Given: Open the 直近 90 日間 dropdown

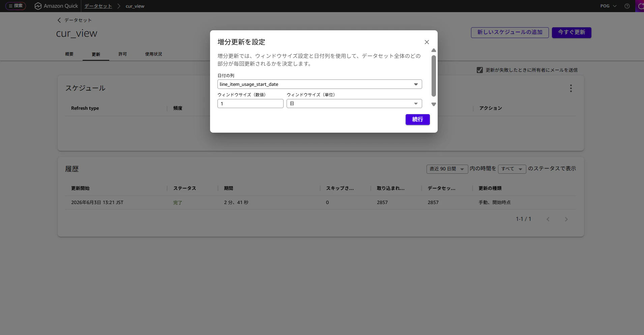Looking at the screenshot, I should pyautogui.click(x=447, y=169).
